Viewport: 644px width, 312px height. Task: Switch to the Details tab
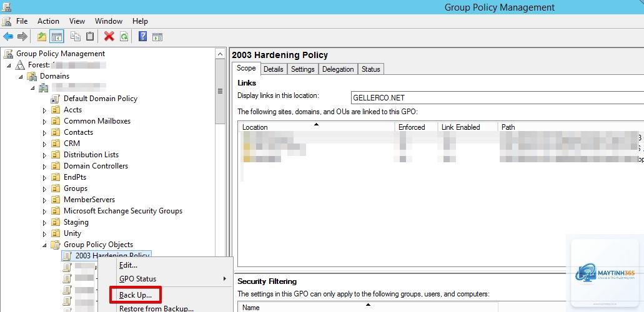pyautogui.click(x=273, y=69)
